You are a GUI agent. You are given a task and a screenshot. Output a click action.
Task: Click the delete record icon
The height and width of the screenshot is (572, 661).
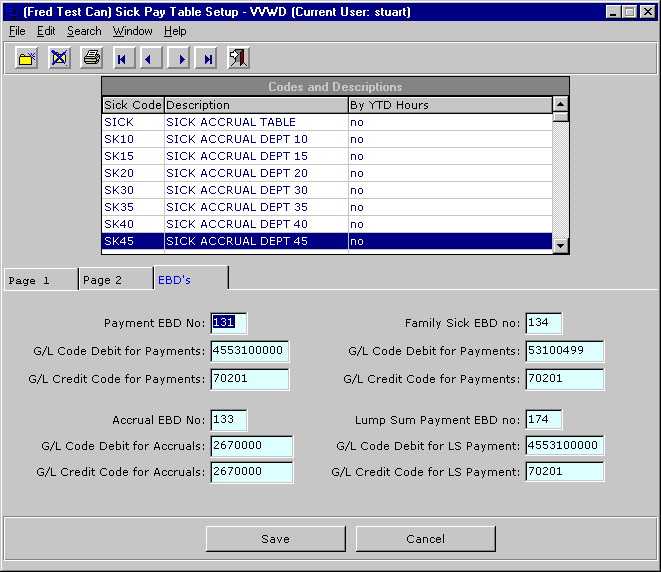(59, 58)
